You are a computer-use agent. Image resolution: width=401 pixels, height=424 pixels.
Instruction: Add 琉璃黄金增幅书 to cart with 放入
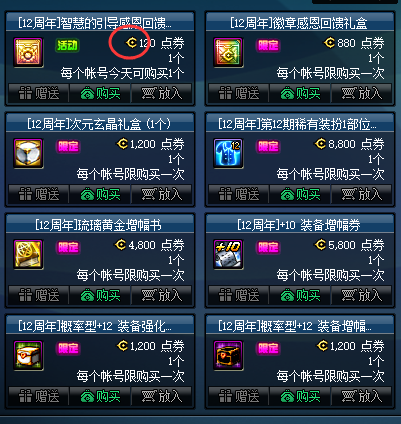point(162,295)
